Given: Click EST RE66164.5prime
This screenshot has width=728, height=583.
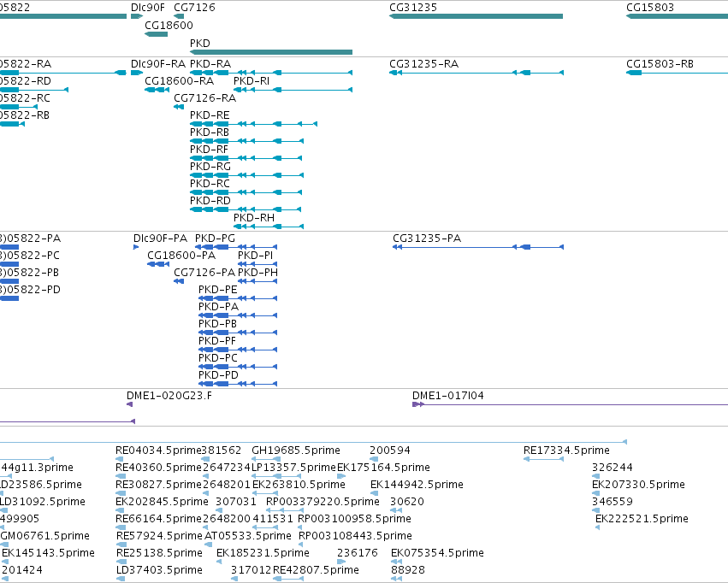Looking at the screenshot, I should (121, 527).
